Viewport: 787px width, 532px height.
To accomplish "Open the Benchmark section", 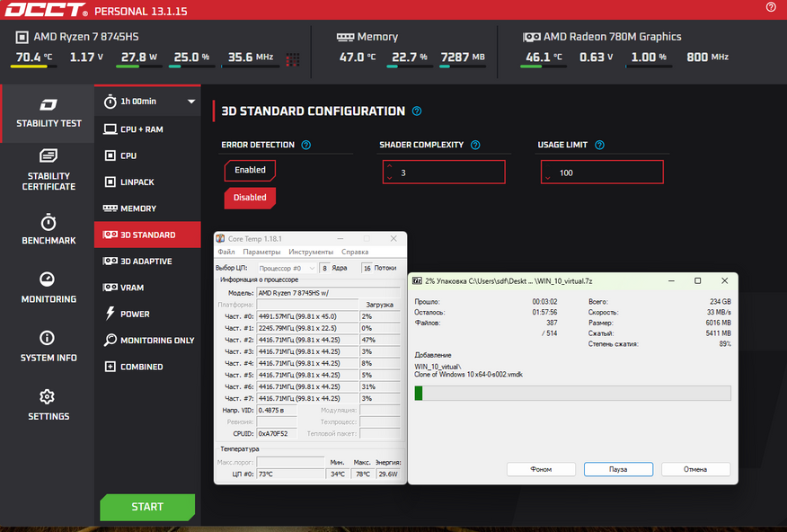I will [49, 229].
